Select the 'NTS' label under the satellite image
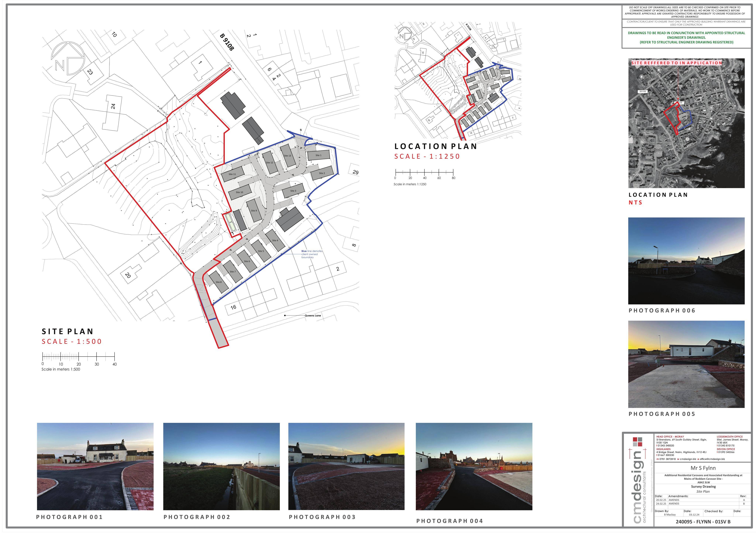 [635, 202]
